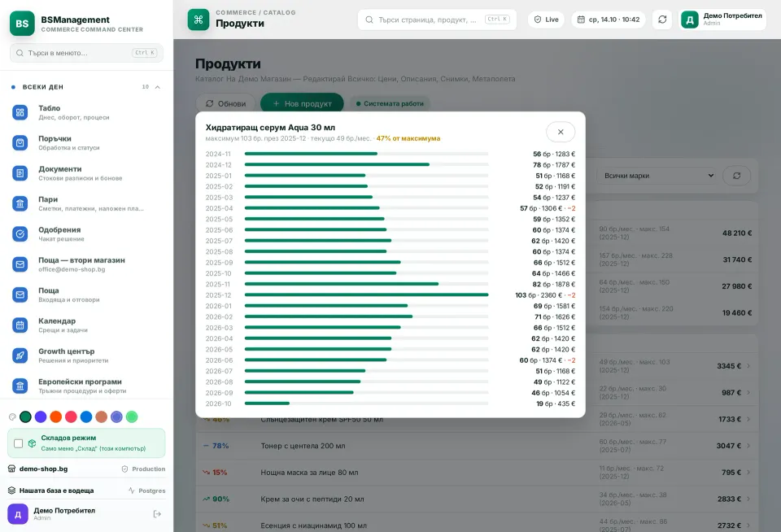Click the refresh icon in the top bar

[x=662, y=20]
